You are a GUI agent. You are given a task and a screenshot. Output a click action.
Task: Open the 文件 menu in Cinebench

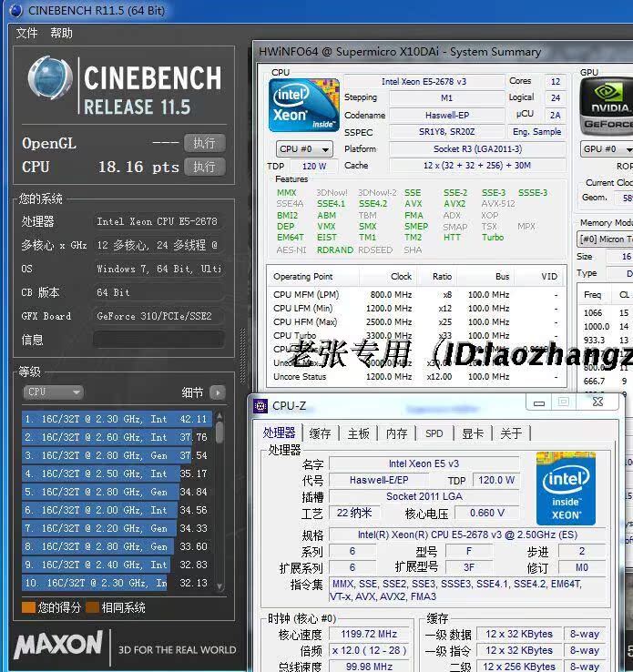click(x=26, y=33)
